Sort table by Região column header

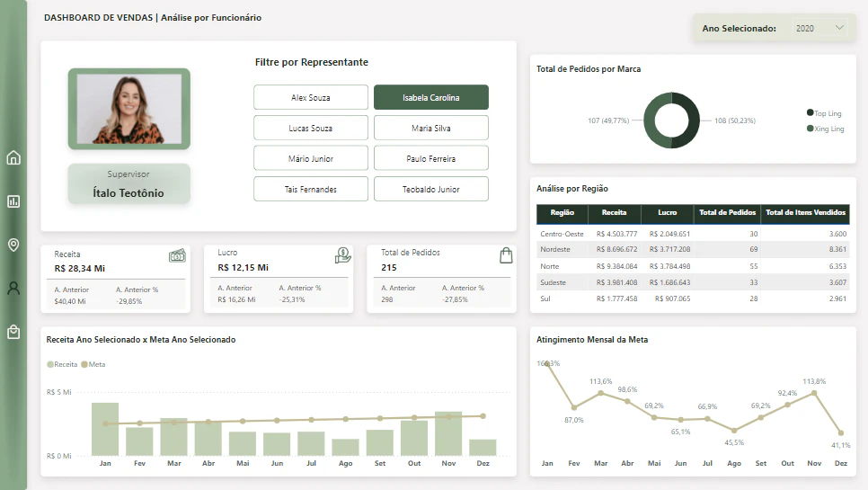pyautogui.click(x=562, y=212)
